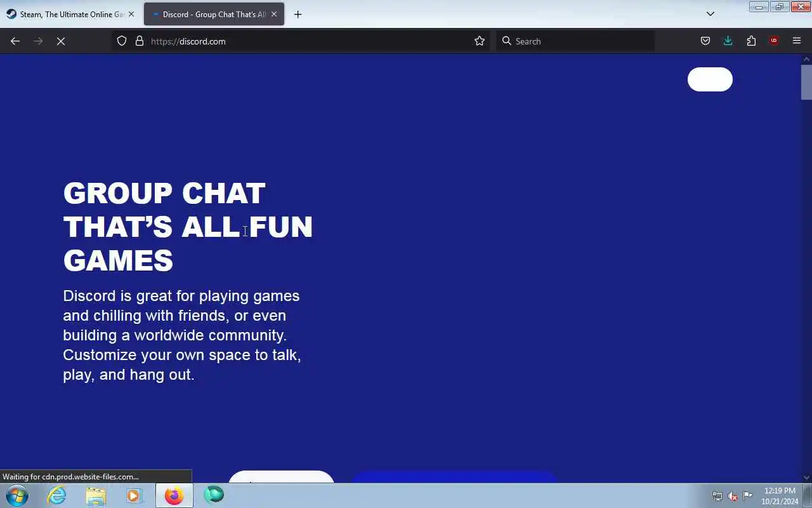Screen dimensions: 812x508
Task: Close the Steam tab
Action: click(x=131, y=14)
